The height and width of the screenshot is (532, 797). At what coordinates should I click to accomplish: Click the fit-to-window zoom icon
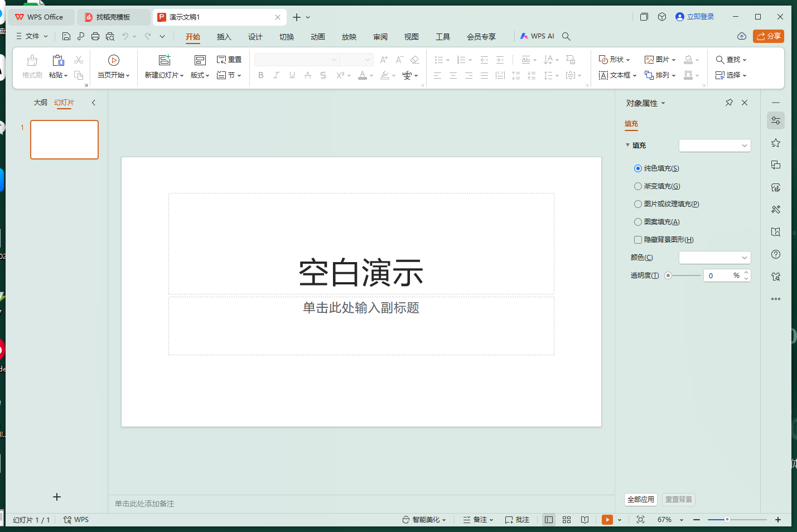[640, 520]
